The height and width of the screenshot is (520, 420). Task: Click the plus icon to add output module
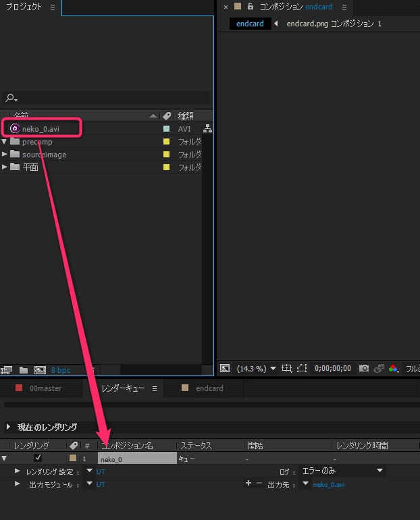(x=248, y=483)
